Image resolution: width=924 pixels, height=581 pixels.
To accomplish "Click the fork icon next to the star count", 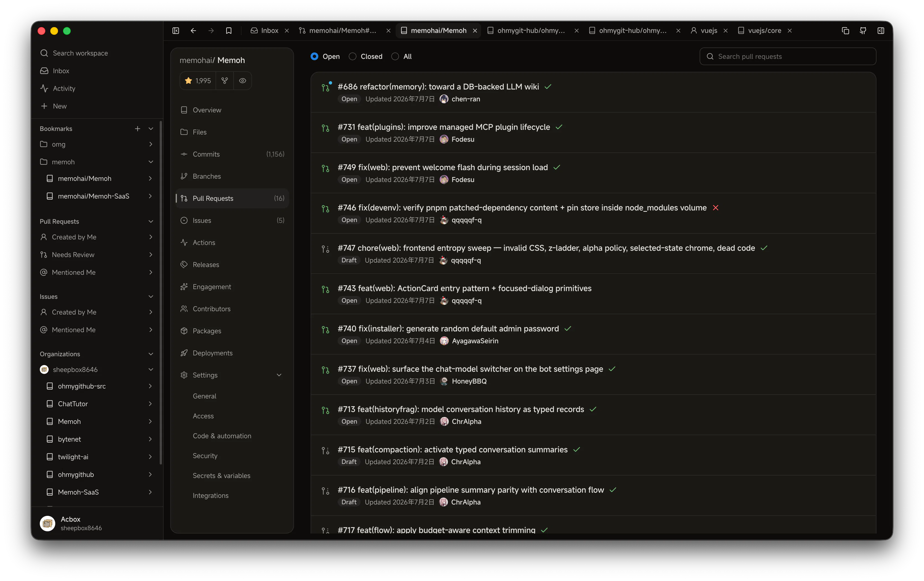I will (224, 81).
